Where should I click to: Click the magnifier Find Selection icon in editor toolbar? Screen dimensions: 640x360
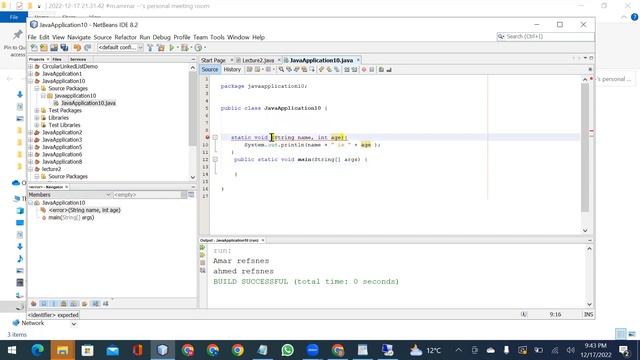click(281, 70)
